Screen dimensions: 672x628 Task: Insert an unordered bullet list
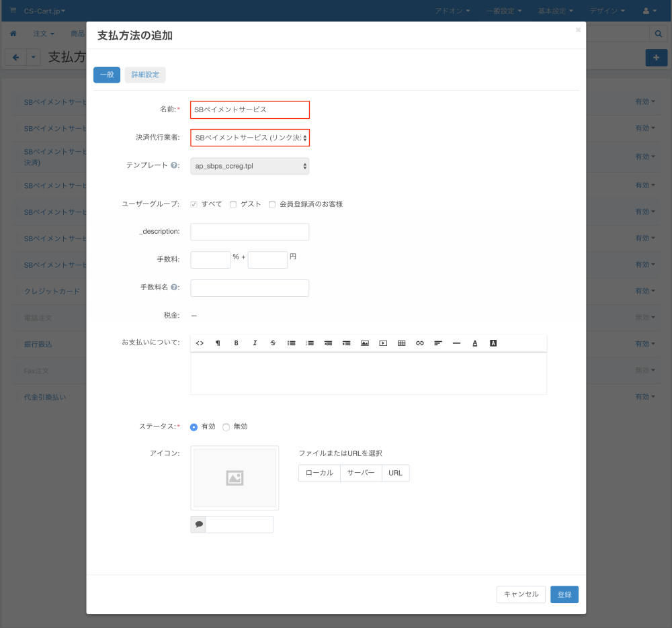[x=292, y=343]
